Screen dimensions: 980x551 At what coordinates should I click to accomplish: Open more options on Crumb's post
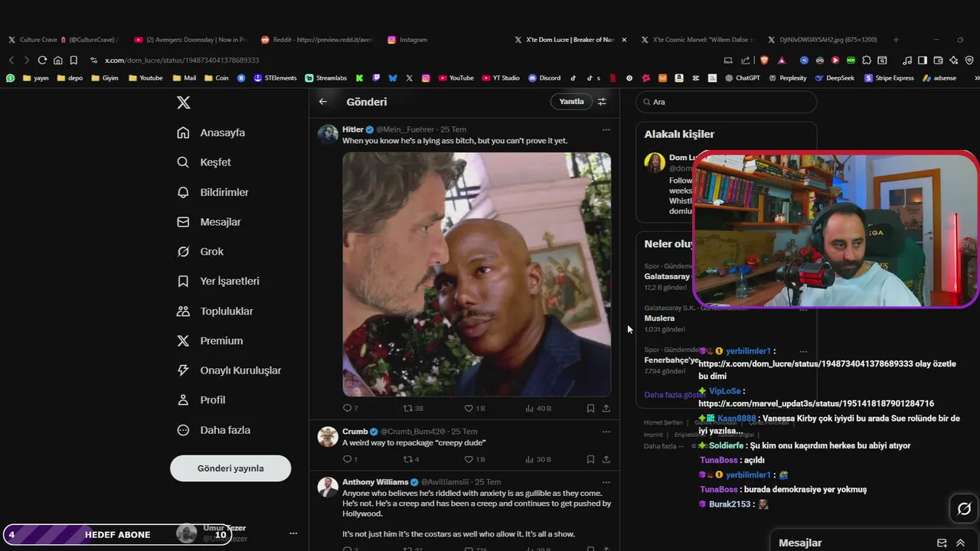606,432
